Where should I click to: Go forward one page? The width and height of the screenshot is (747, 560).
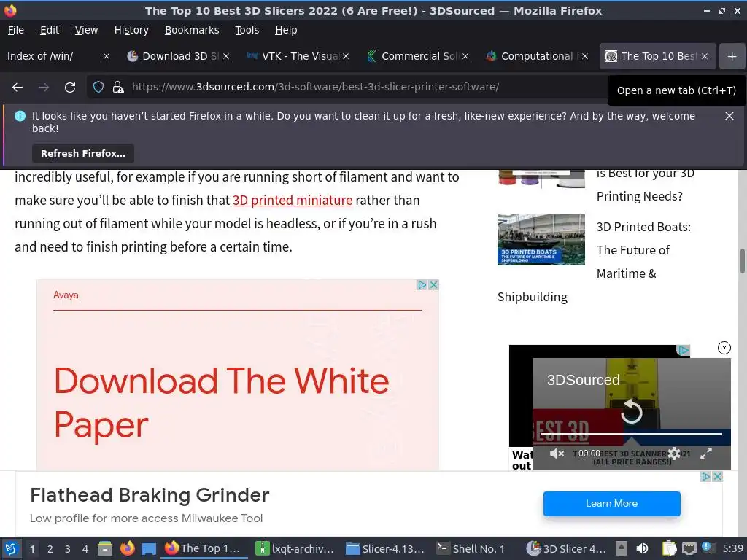pos(44,87)
